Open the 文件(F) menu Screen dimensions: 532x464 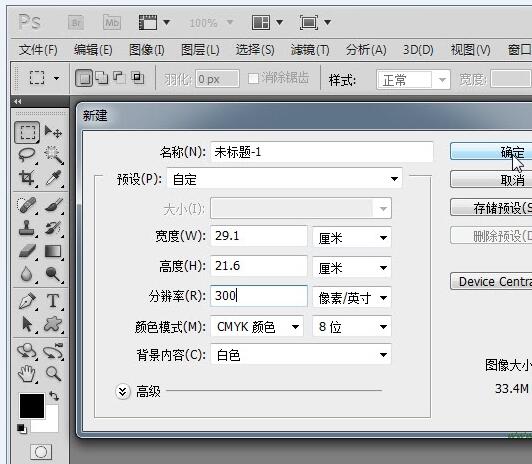pos(38,50)
